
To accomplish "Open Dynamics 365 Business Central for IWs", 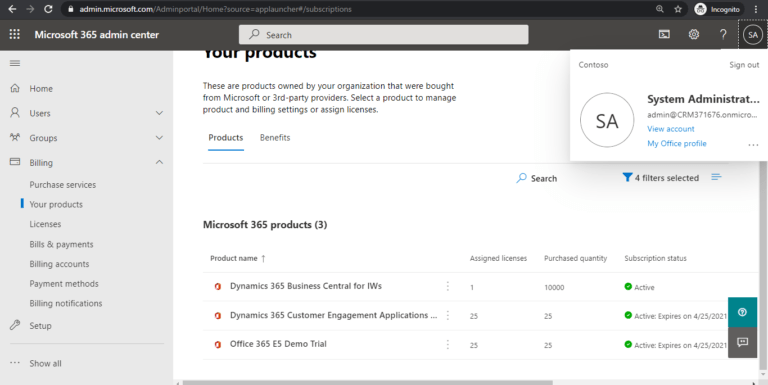I will pyautogui.click(x=306, y=286).
